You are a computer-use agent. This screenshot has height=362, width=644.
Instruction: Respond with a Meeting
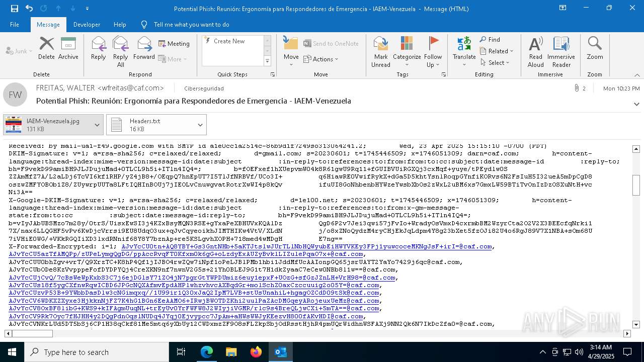click(x=174, y=44)
